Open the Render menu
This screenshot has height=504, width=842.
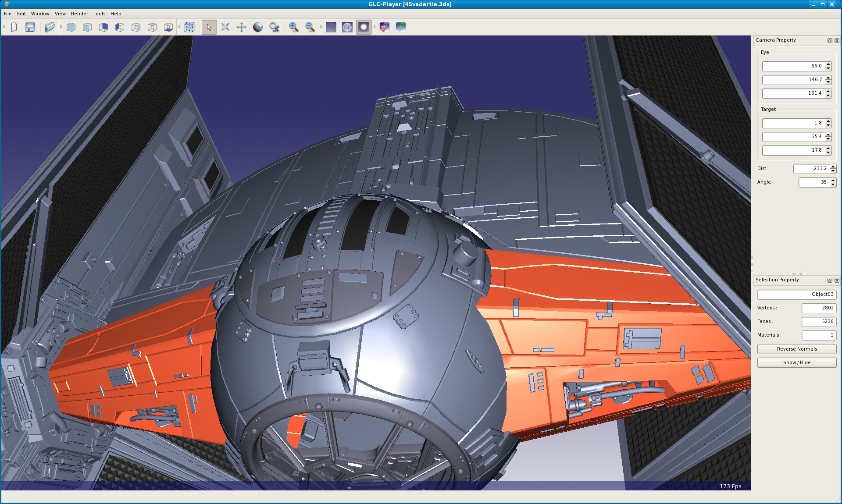coord(79,14)
